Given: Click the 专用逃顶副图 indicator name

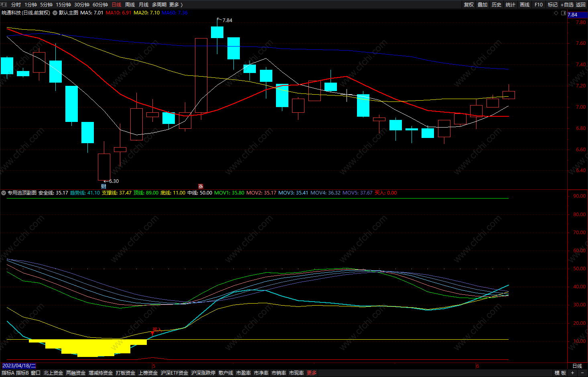Looking at the screenshot, I should (22, 193).
